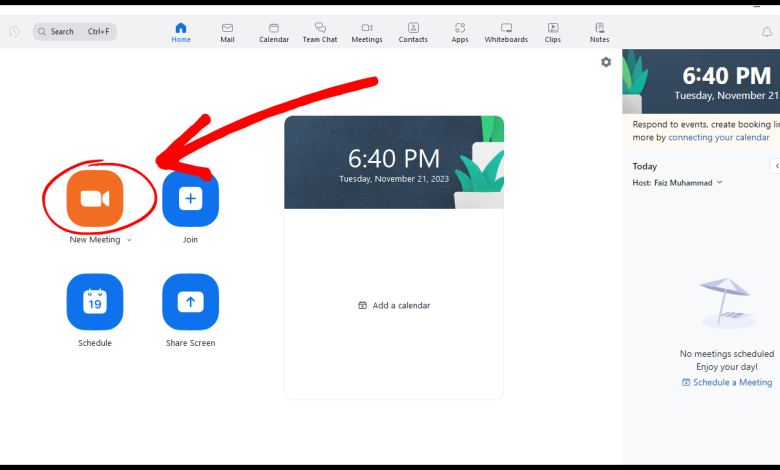The image size is (780, 470).
Task: Click the Share Screen label
Action: 191,343
